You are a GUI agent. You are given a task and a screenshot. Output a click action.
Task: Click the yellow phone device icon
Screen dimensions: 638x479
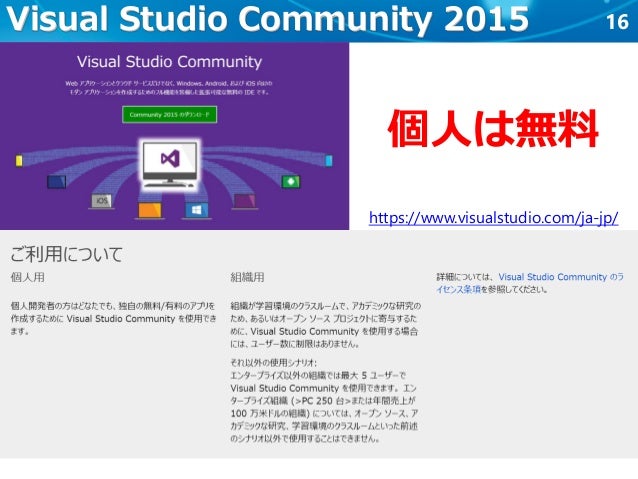point(19,160)
